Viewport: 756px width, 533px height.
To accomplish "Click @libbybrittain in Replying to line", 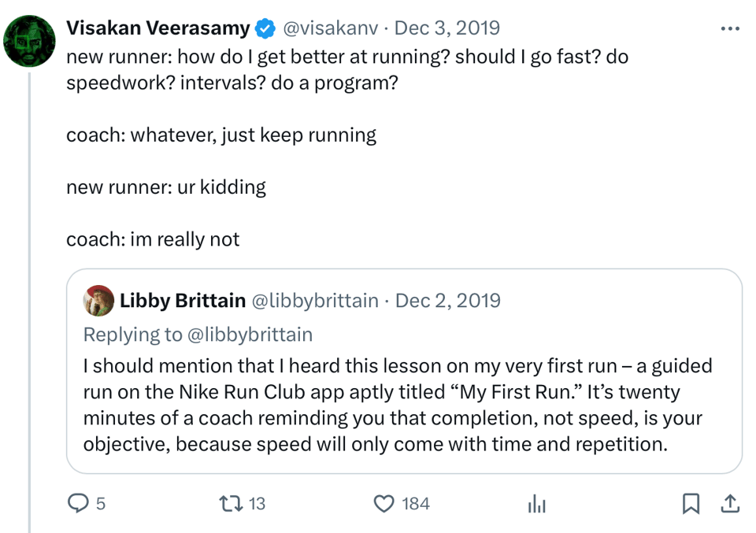I will 250,335.
